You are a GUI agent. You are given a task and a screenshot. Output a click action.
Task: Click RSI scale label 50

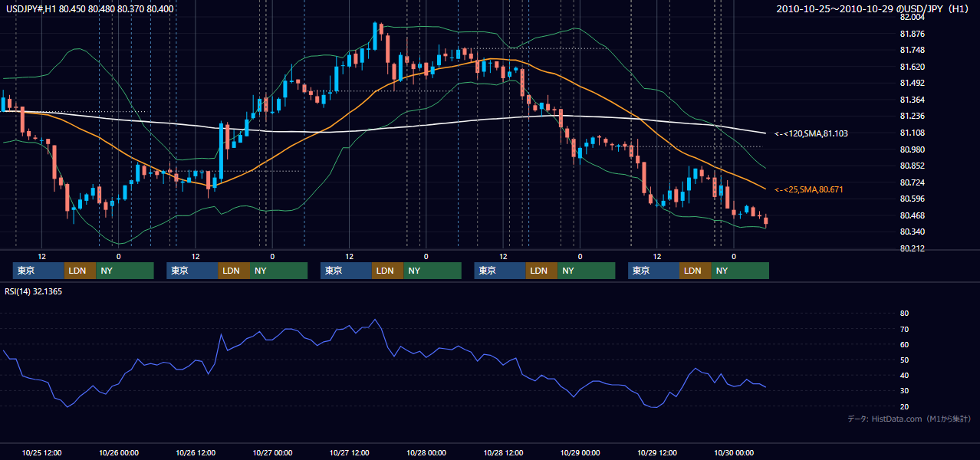point(904,360)
